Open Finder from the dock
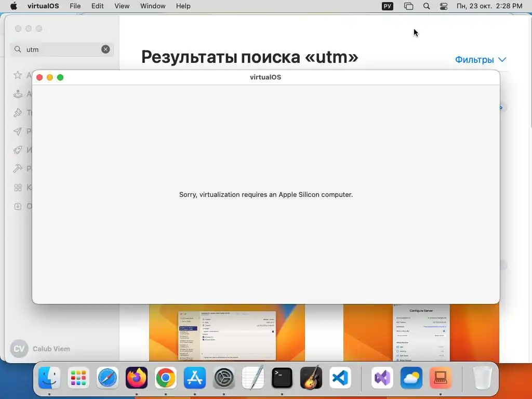This screenshot has height=399, width=532. 49,378
